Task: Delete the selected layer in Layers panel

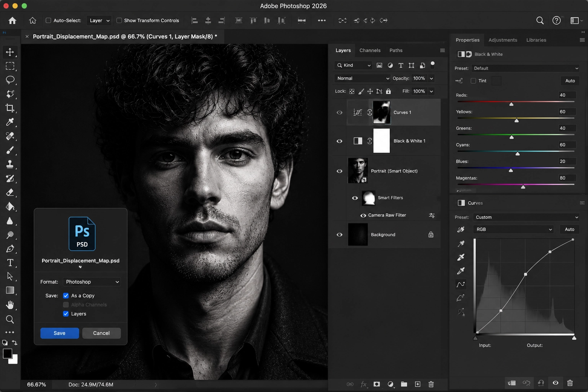Action: click(x=431, y=384)
